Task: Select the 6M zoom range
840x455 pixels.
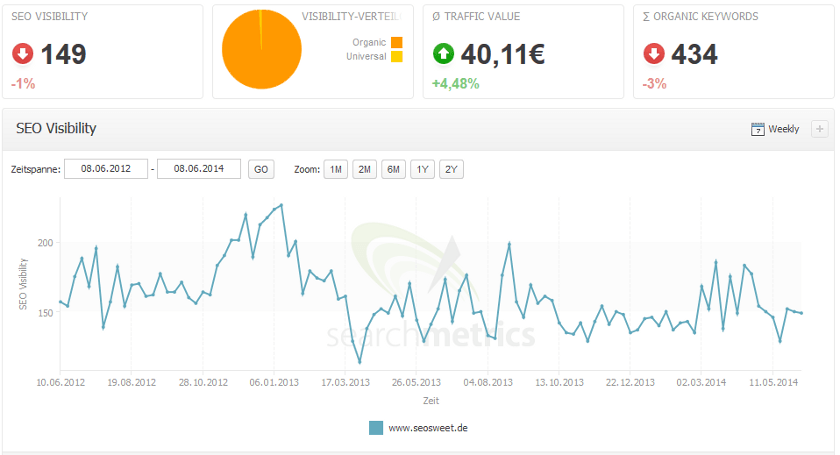Action: point(394,169)
